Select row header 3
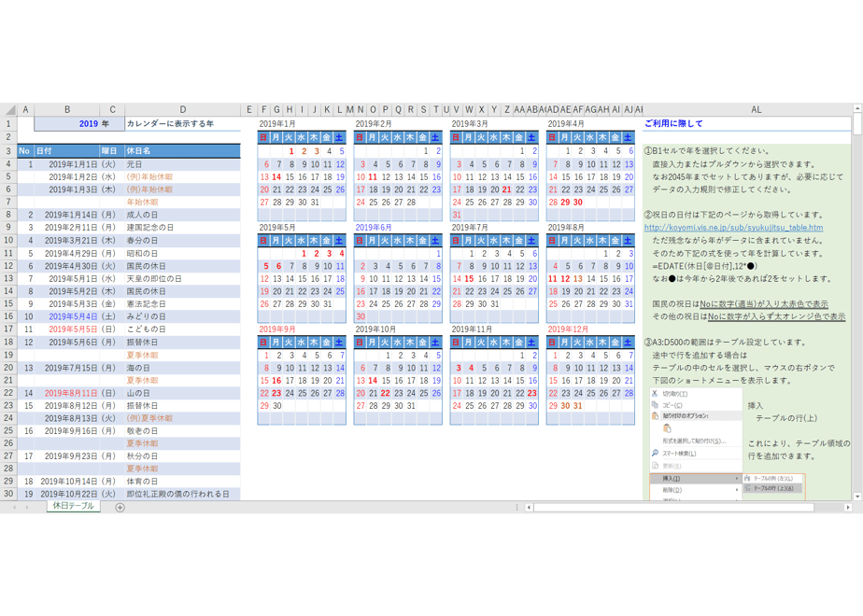Viewport: 863px width, 616px height. point(8,150)
